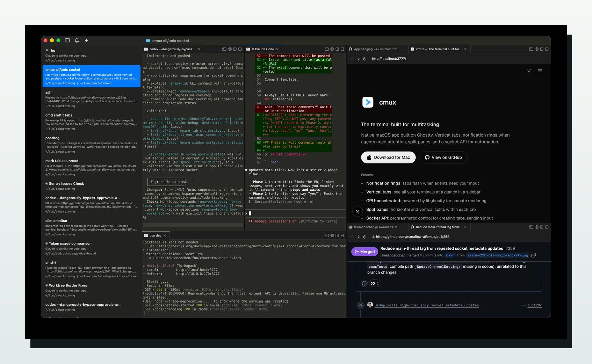Add emoji reaction smiley on PR comment
The image size is (592, 364).
pos(364,283)
